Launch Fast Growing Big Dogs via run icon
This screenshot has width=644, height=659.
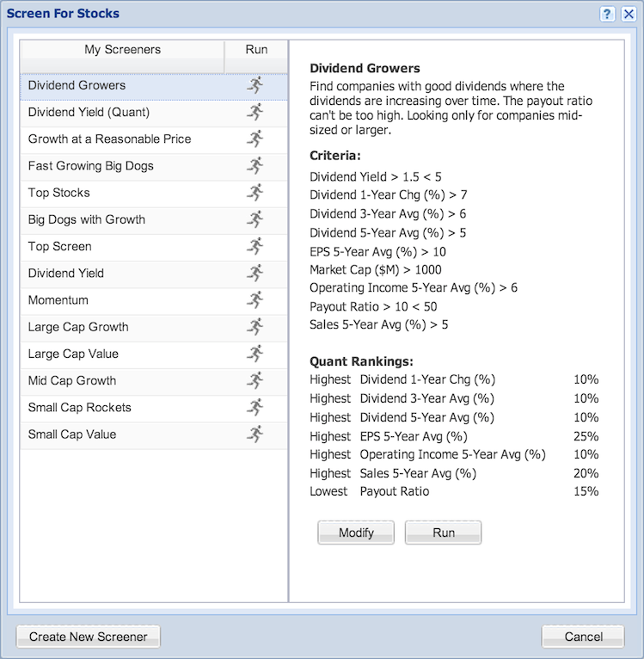click(255, 166)
